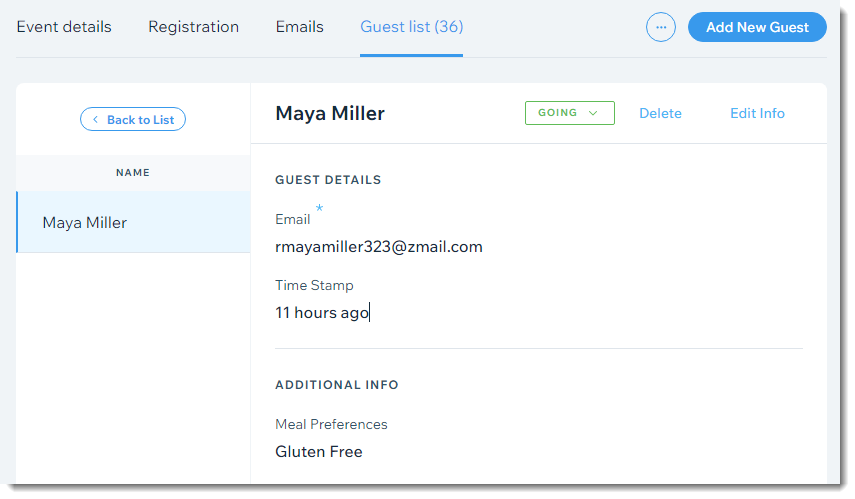Click the GUEST DETAILS section header

pos(328,180)
